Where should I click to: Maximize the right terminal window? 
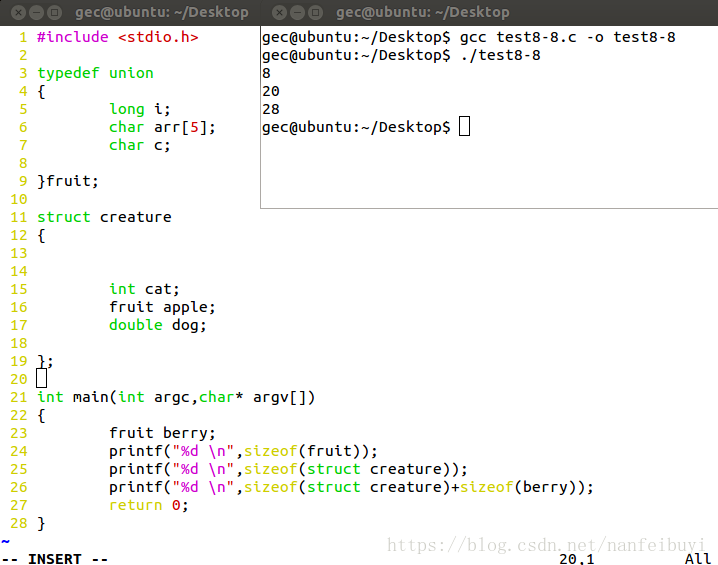point(315,12)
